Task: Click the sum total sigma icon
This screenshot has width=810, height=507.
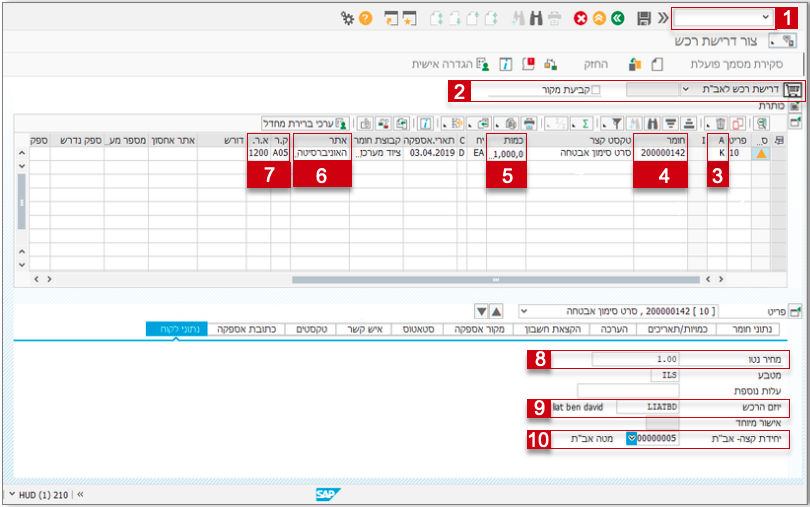Action: [585, 124]
